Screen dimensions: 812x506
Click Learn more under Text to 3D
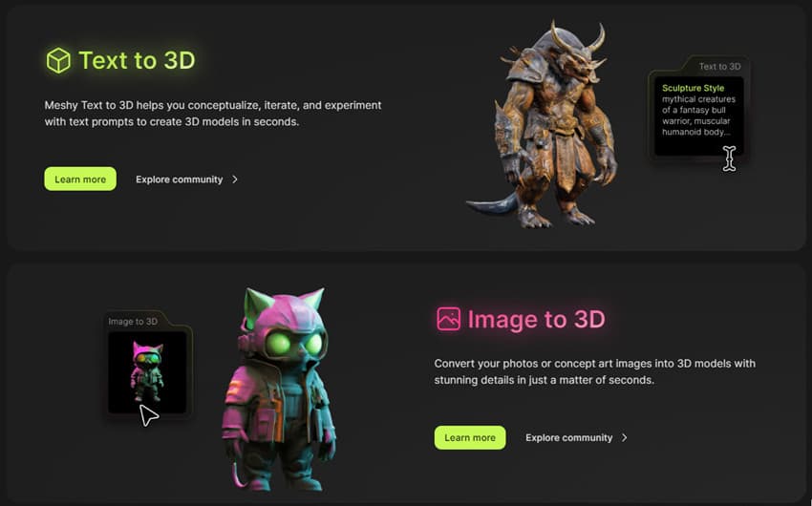click(x=80, y=179)
